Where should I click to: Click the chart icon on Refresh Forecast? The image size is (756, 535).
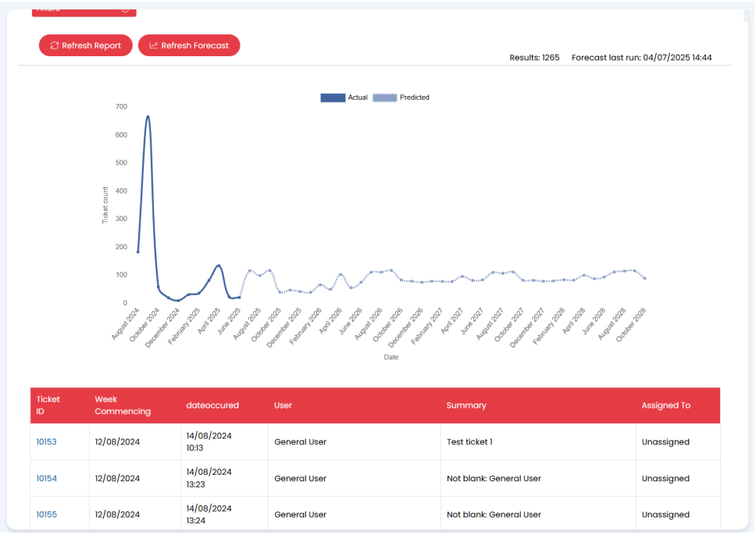[x=153, y=46]
